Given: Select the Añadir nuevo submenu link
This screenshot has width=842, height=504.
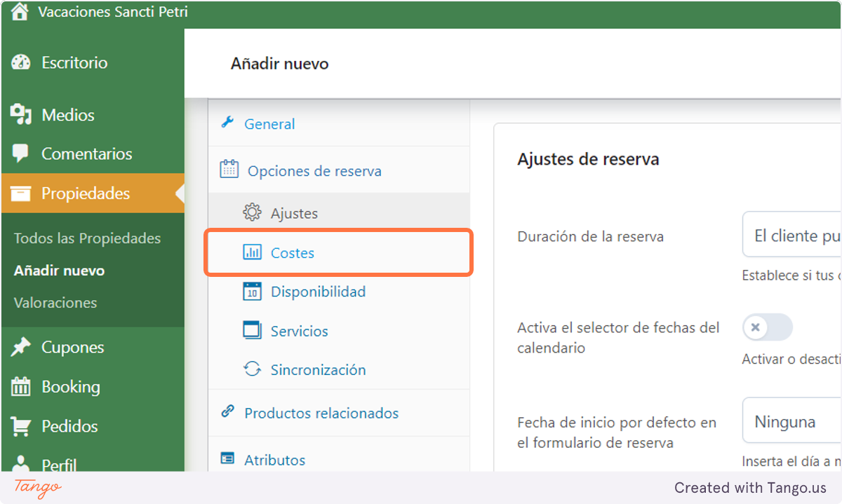Looking at the screenshot, I should (60, 271).
